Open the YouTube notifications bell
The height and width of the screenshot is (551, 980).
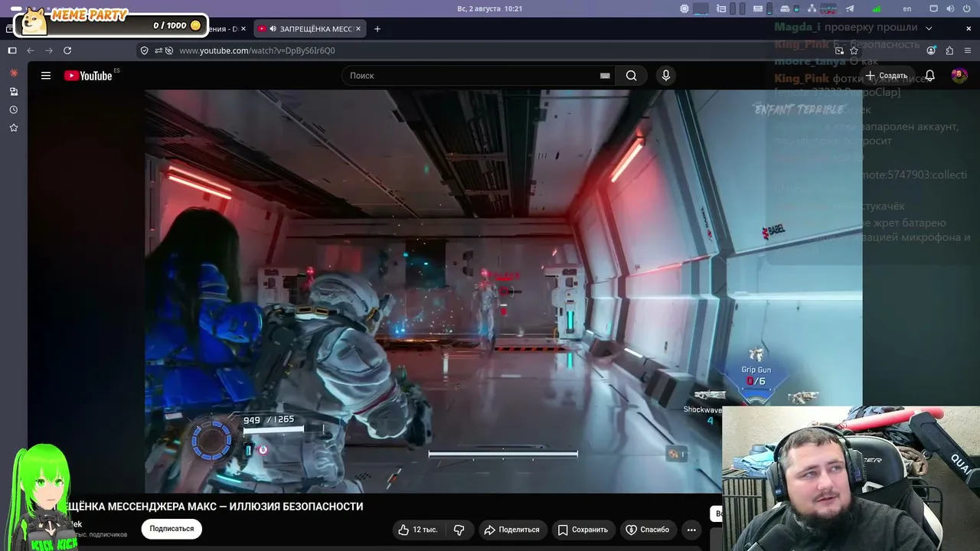pyautogui.click(x=929, y=76)
